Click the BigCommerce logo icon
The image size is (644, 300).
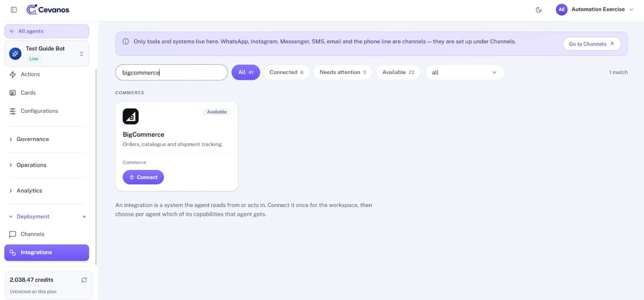click(131, 117)
